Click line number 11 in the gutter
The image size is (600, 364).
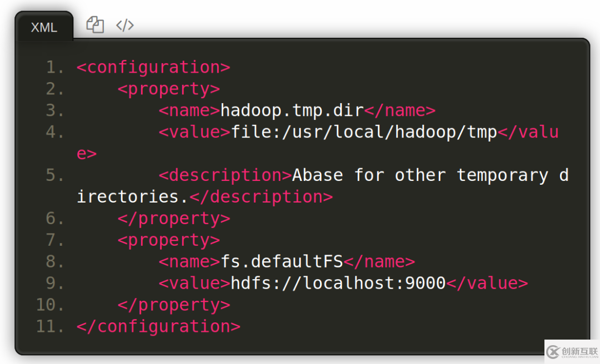pos(50,326)
